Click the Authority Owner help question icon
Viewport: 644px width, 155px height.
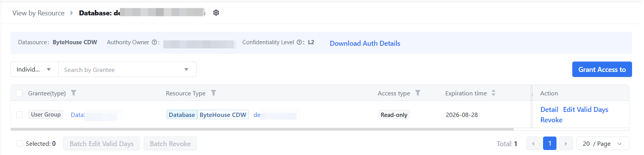[x=154, y=42]
